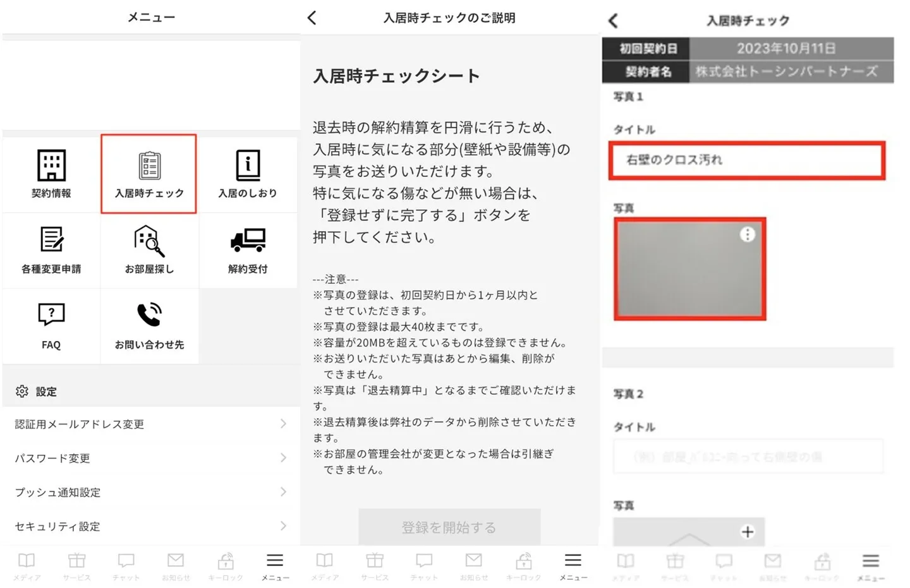The width and height of the screenshot is (910, 588).
Task: Select the 各種変更申請 edit form icon
Action: point(51,241)
